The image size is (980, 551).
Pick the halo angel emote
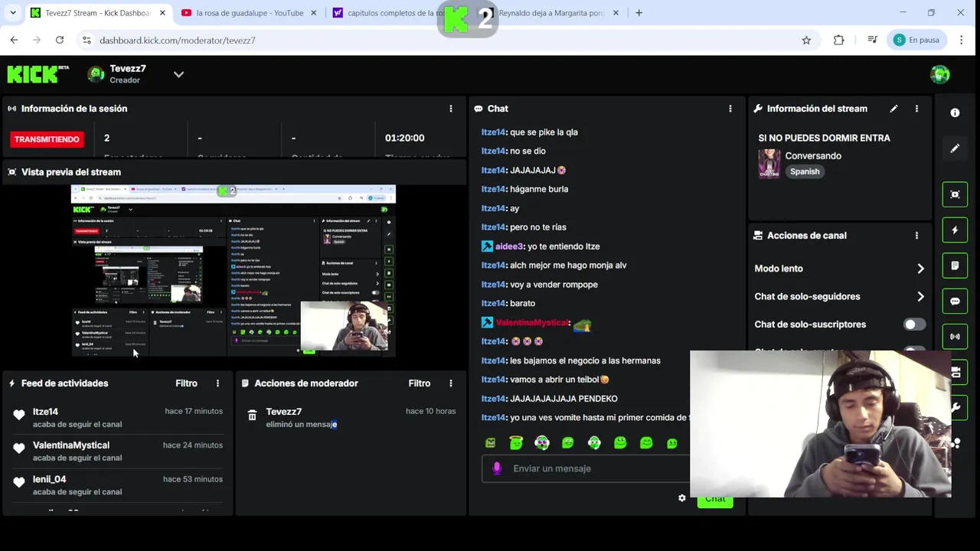point(516,442)
